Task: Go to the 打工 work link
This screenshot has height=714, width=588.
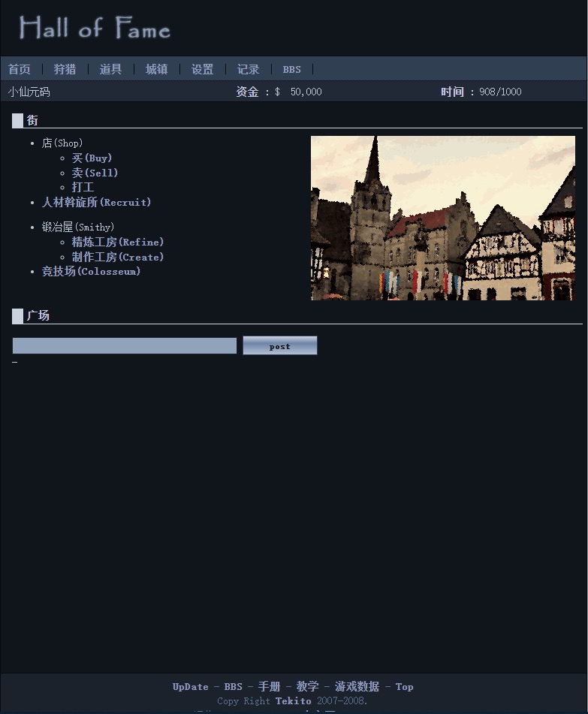Action: point(83,187)
